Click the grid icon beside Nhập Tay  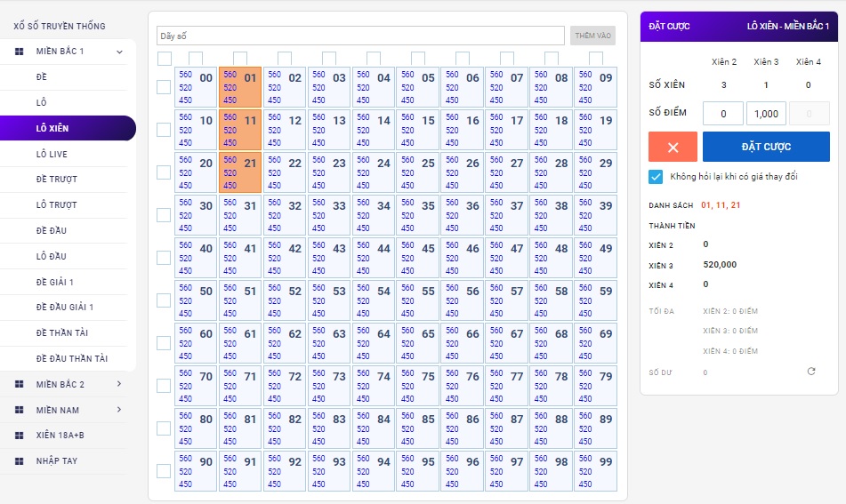point(19,460)
